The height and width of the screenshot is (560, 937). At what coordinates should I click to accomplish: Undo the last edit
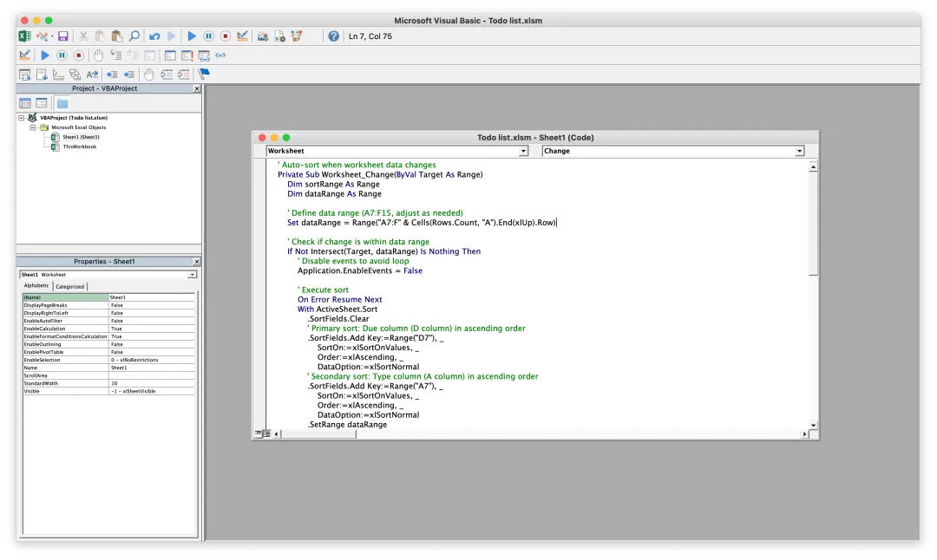pyautogui.click(x=154, y=36)
